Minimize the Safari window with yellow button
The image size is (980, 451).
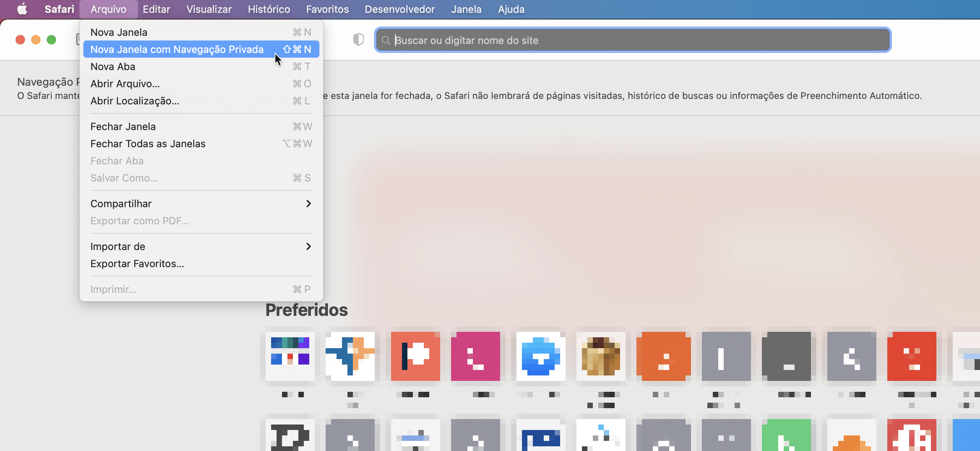(36, 40)
